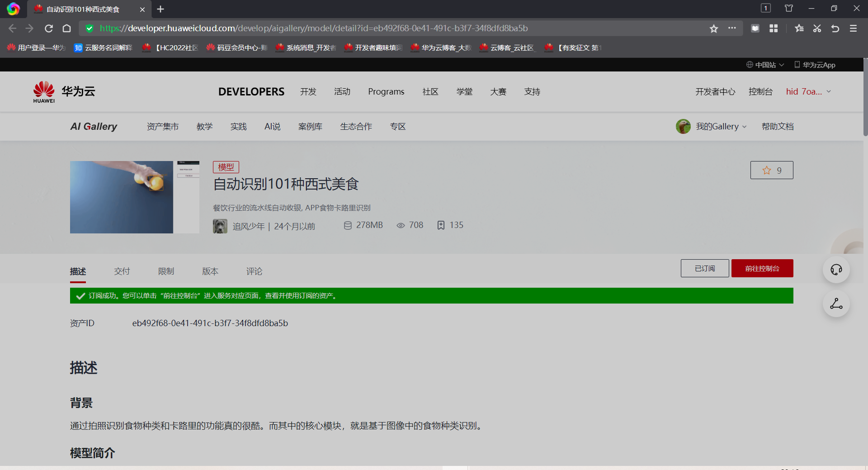Screen dimensions: 868x470
Task: Click the site security shield icon
Action: click(x=90, y=28)
